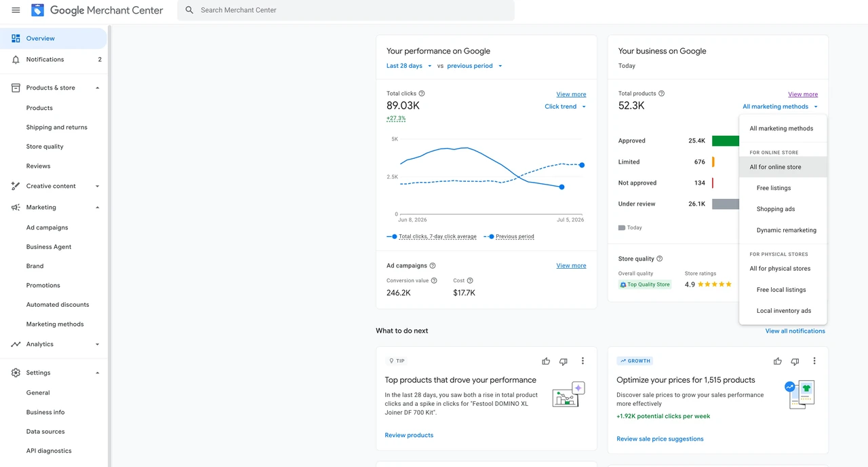Select All for physical stores option
The width and height of the screenshot is (868, 467).
[783, 269]
